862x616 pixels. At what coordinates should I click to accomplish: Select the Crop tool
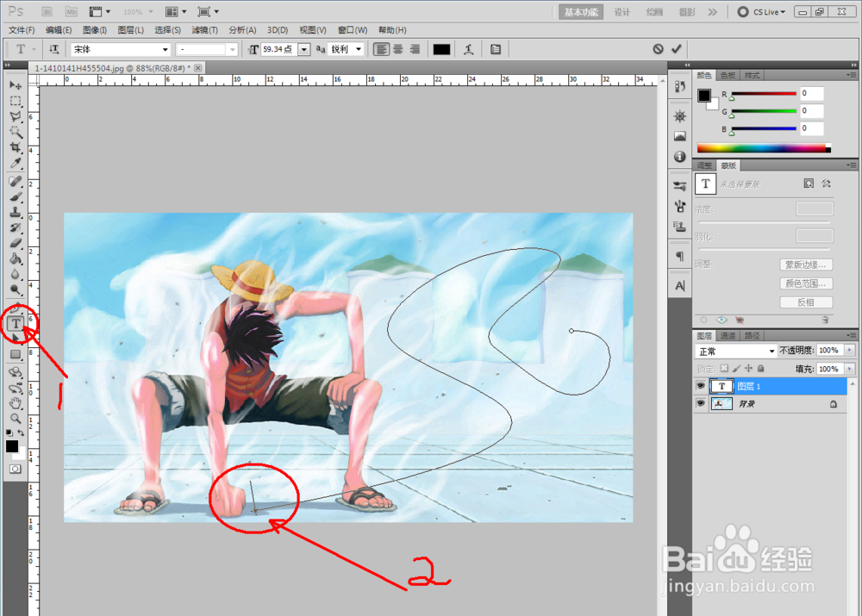click(16, 147)
